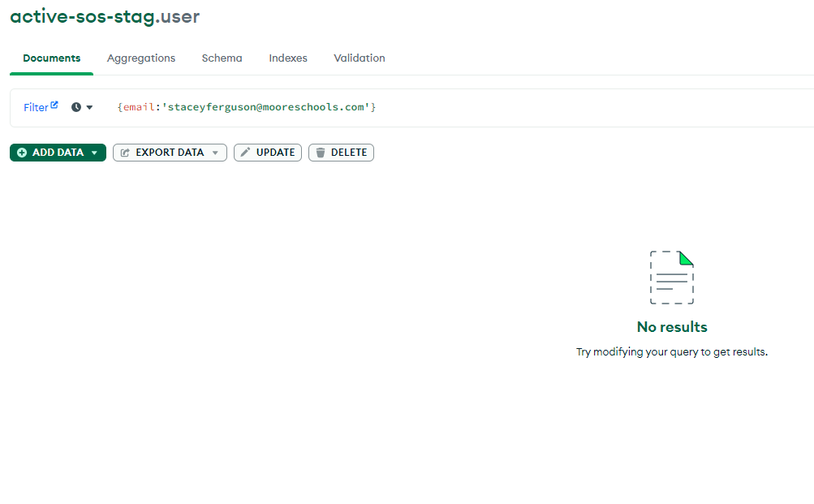
Task: Switch to the Aggregations tab
Action: click(x=141, y=58)
